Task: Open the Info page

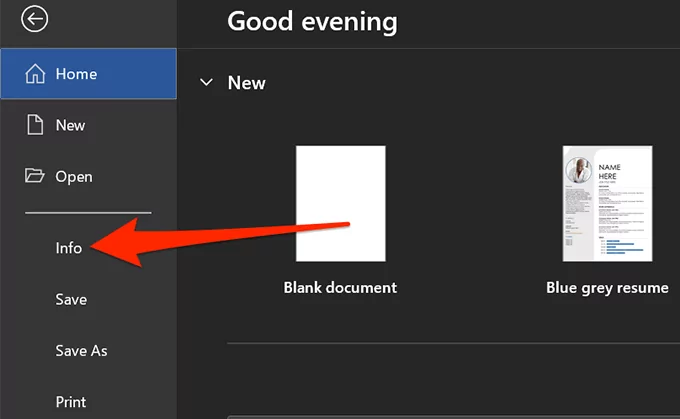Action: tap(68, 248)
